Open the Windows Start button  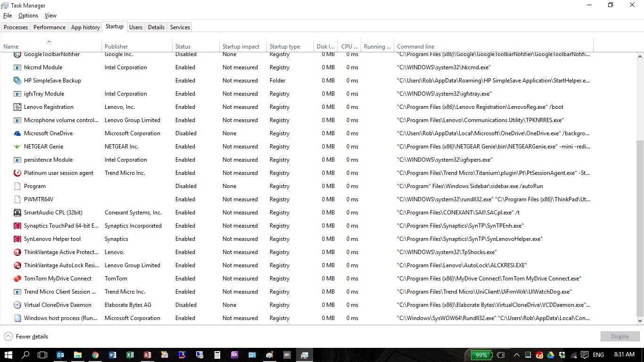[x=8, y=355]
